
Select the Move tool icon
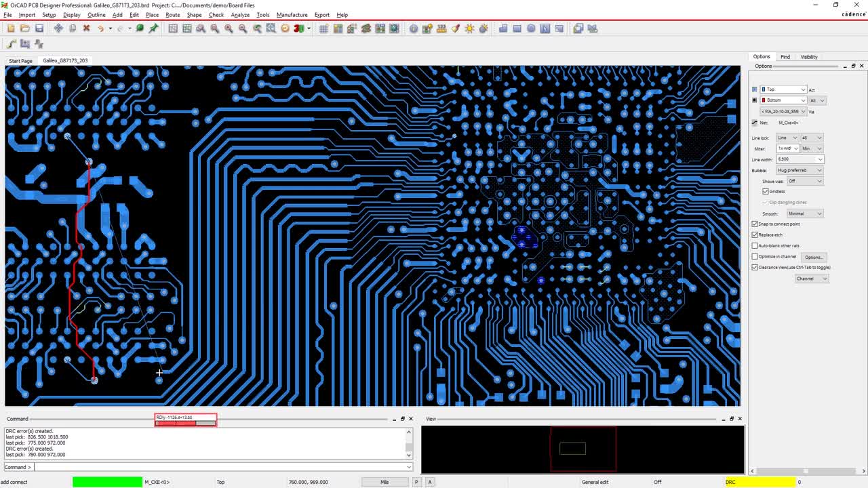point(58,28)
